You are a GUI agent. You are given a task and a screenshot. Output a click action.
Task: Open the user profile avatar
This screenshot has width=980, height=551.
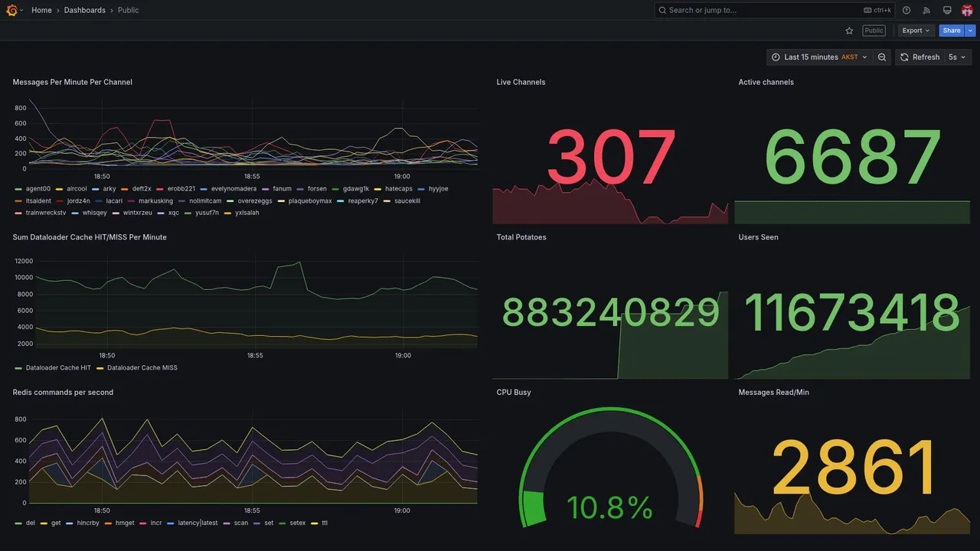tap(967, 10)
